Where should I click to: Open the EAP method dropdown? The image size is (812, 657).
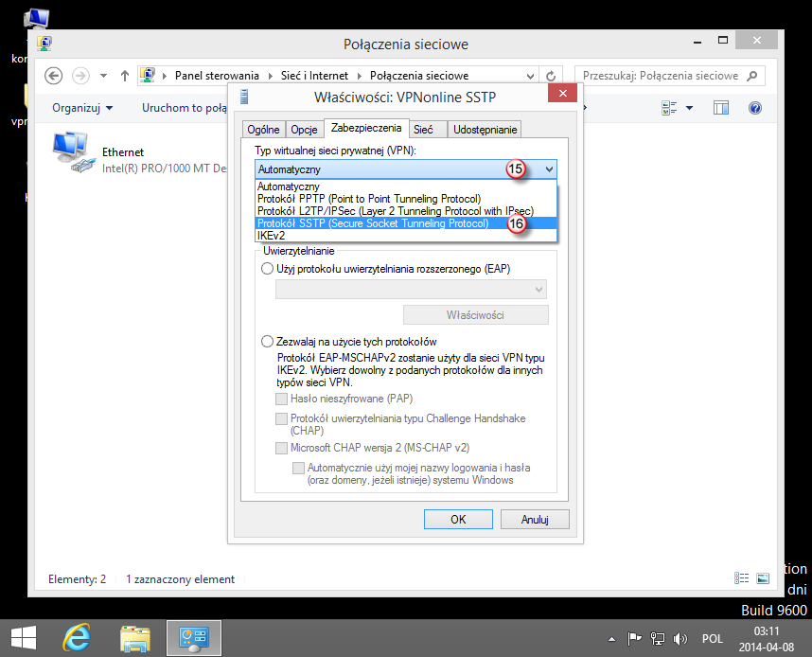click(x=411, y=289)
